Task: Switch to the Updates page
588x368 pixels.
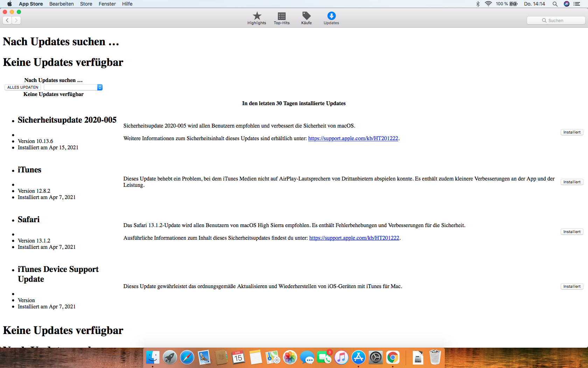Action: [331, 18]
